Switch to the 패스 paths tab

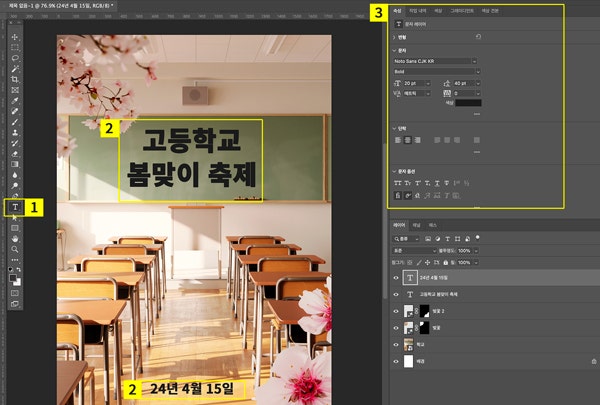click(433, 225)
